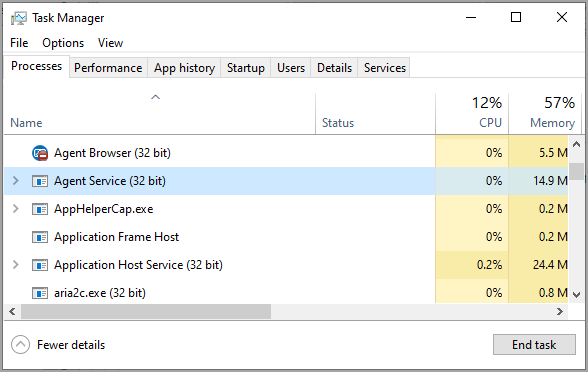Sort by the CPU column header
This screenshot has width=588, height=372.
point(472,114)
